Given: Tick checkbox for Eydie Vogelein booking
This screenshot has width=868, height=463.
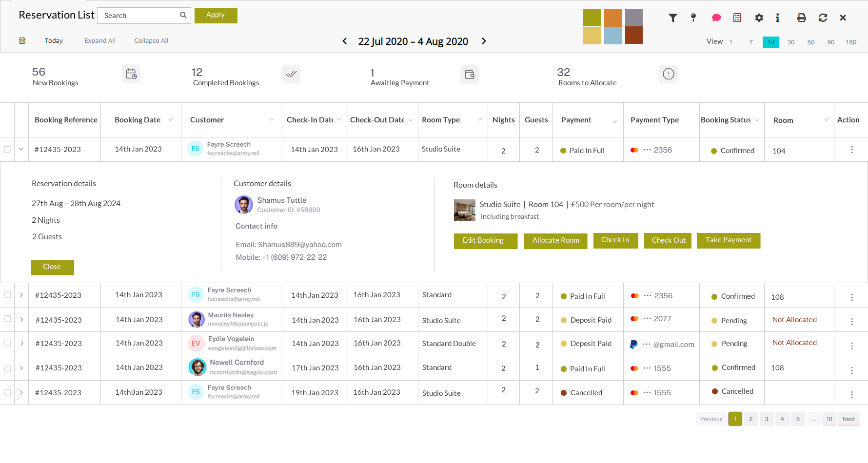Looking at the screenshot, I should [8, 343].
